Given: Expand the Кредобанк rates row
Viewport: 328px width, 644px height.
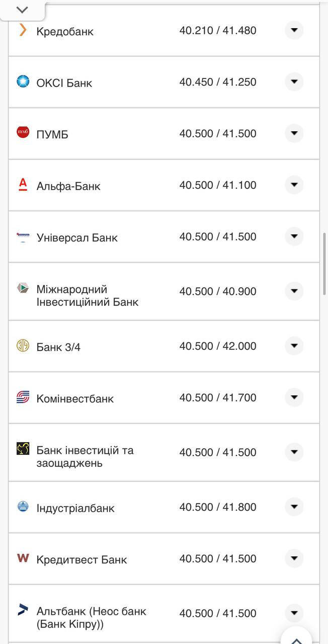Looking at the screenshot, I should 294,31.
